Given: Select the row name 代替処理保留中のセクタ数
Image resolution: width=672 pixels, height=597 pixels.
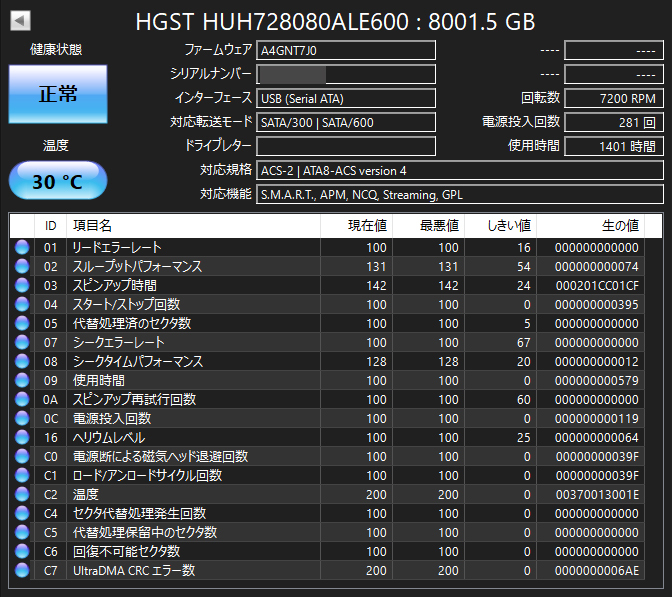Looking at the screenshot, I should (x=145, y=532).
